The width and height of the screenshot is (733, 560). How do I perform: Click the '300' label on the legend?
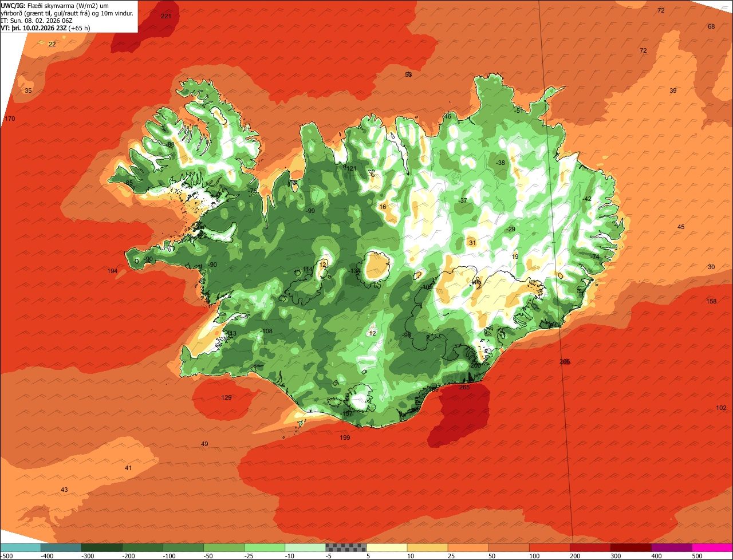[616, 556]
